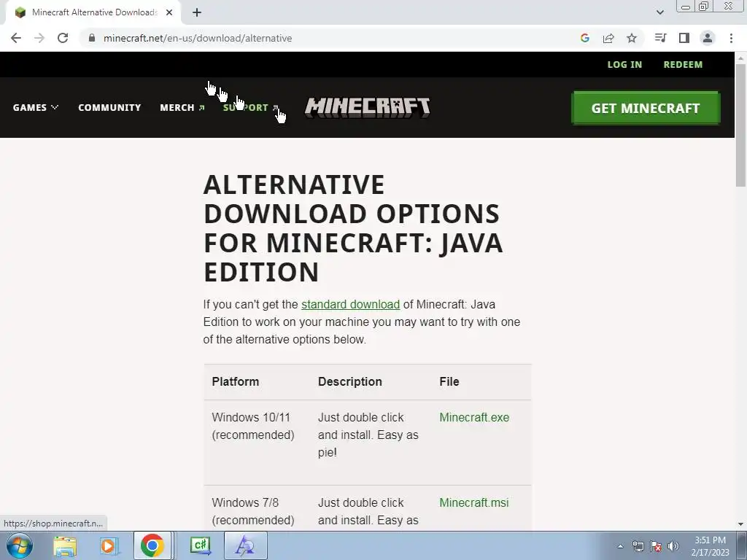Open SUPPORT external link
Screen dimensions: 747x560
[x=251, y=108]
